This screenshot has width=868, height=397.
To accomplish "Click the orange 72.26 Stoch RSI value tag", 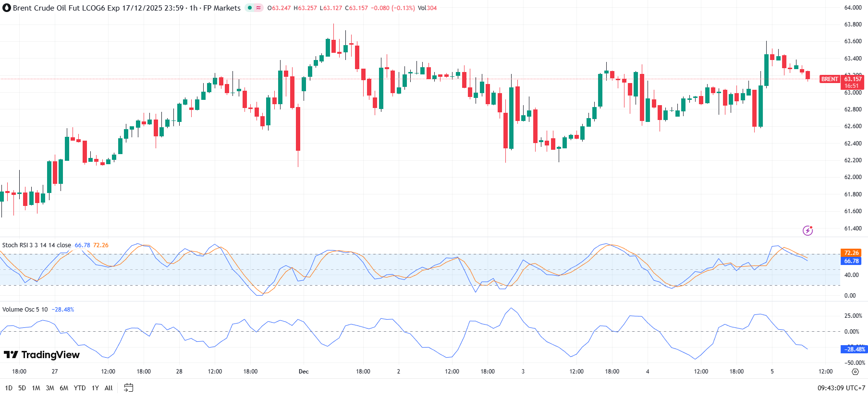I will coord(851,253).
